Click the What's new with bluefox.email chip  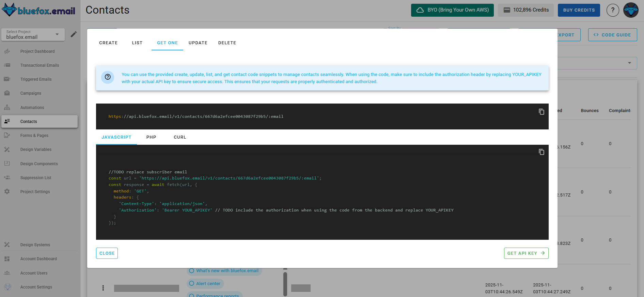coord(224,271)
